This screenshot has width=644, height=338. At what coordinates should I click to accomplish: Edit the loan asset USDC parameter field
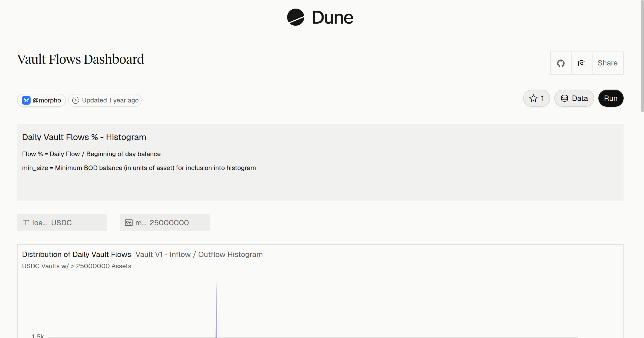tap(62, 223)
